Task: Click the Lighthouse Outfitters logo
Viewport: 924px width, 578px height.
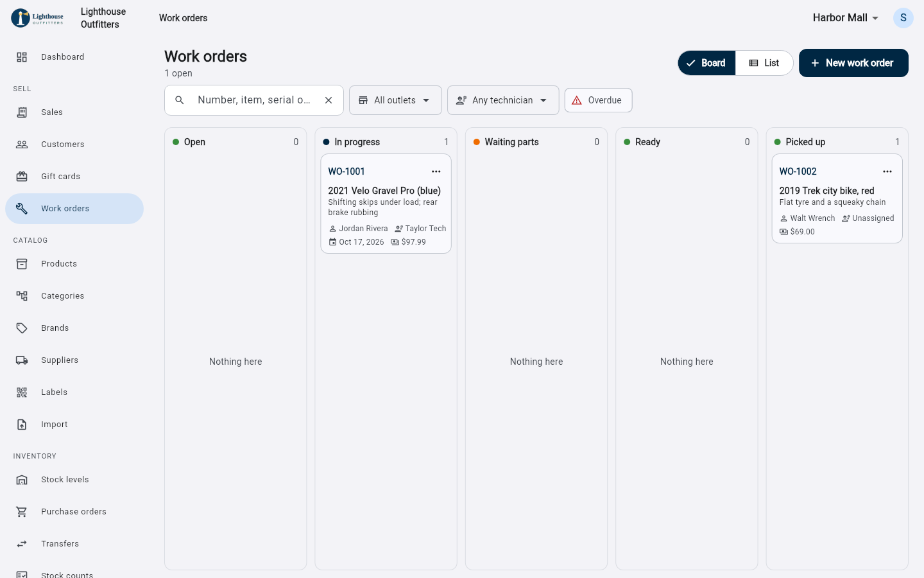Action: (37, 18)
